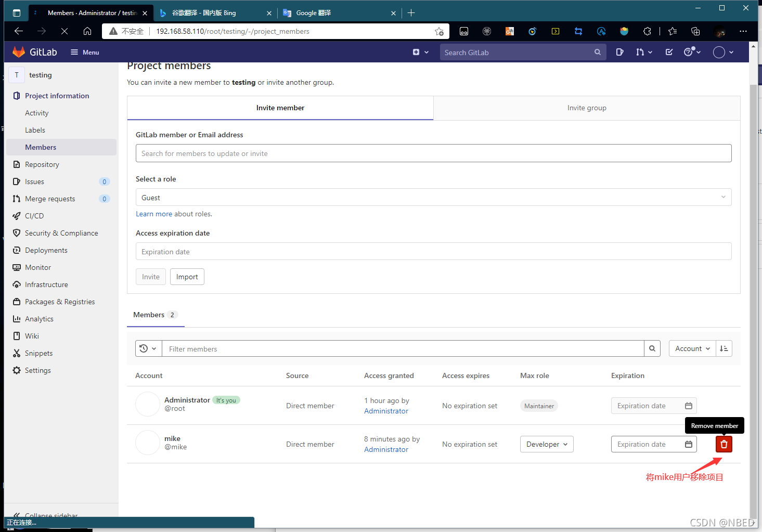Open project Settings in sidebar
This screenshot has height=532, width=762.
click(x=37, y=370)
